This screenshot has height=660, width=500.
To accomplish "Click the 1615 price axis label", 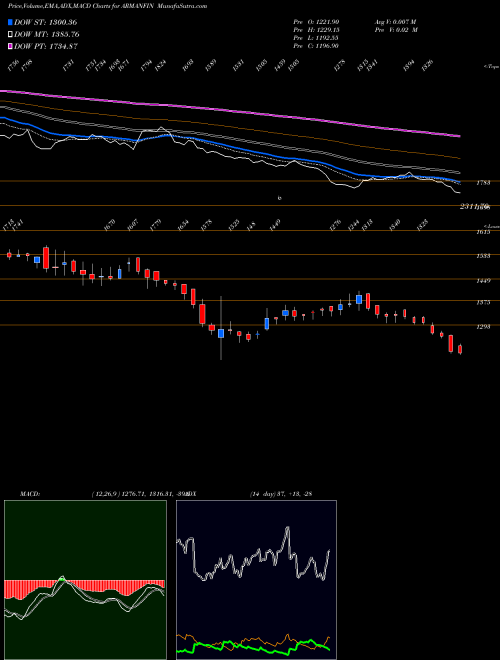I will [x=483, y=232].
